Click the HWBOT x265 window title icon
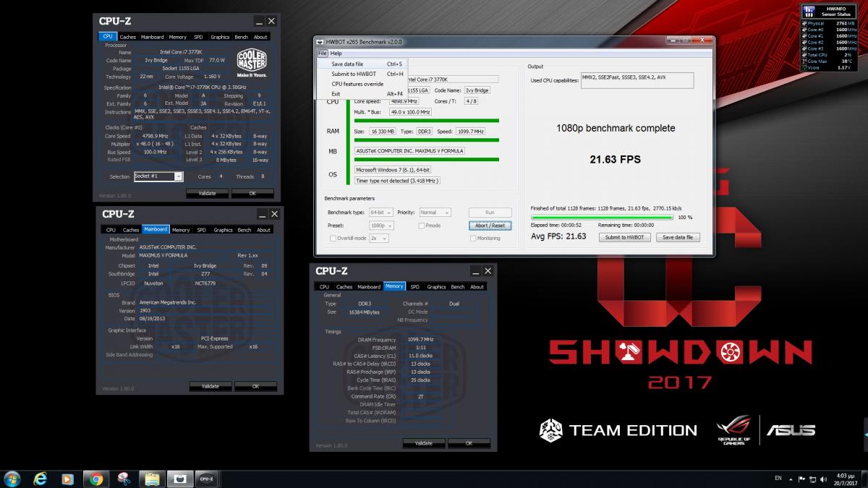868x488 pixels. point(320,42)
